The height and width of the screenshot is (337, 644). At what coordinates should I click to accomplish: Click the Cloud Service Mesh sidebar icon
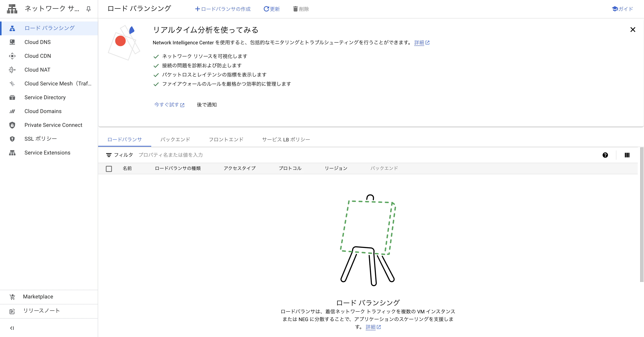(x=12, y=84)
